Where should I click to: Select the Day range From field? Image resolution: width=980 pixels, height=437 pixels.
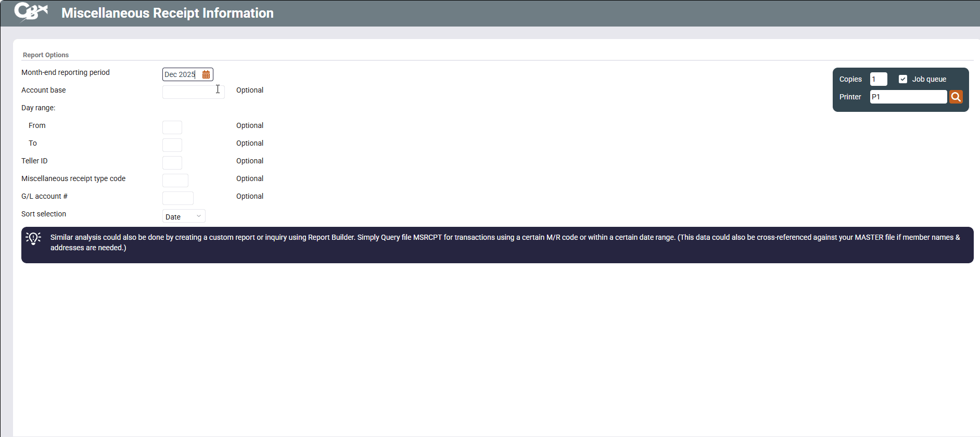click(x=172, y=127)
